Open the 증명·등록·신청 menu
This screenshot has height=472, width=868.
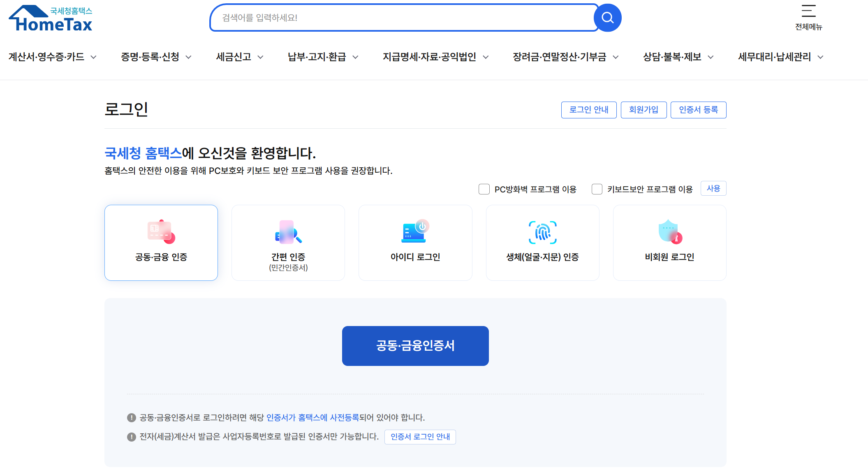[150, 57]
